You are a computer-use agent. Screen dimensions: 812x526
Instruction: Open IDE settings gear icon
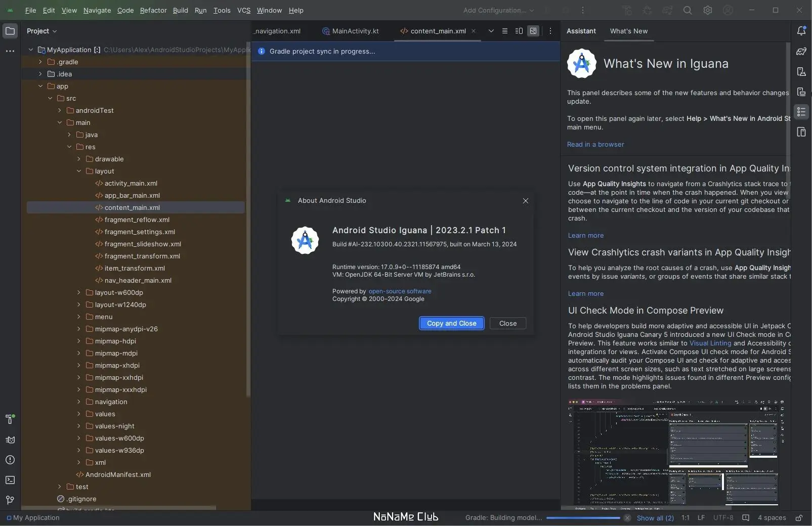pyautogui.click(x=708, y=10)
